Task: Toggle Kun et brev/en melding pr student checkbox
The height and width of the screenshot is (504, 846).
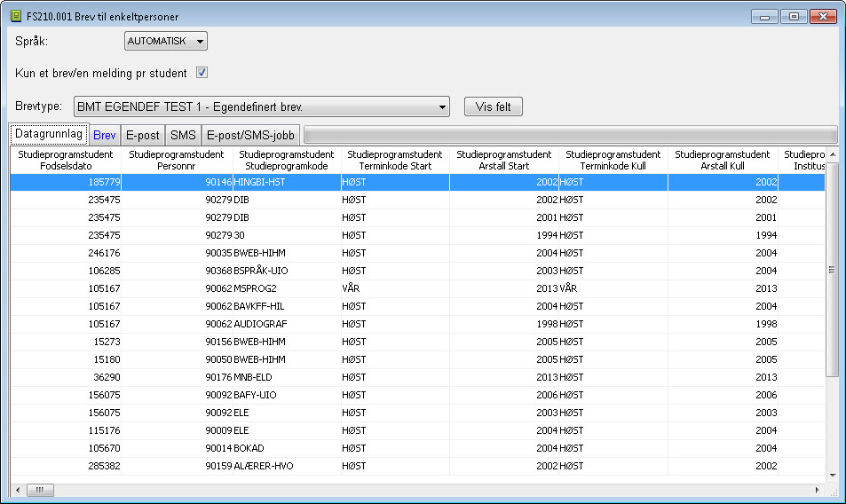Action: (202, 73)
